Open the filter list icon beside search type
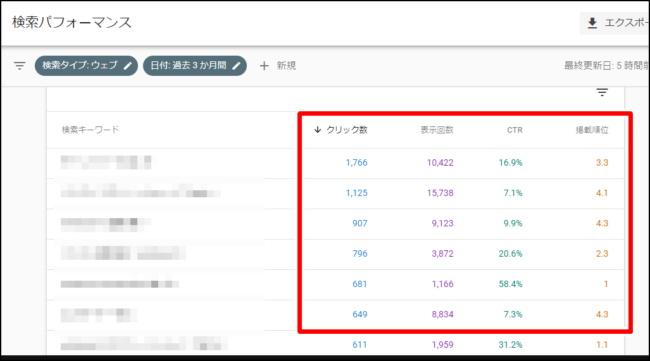Image resolution: width=650 pixels, height=361 pixels. pos(19,65)
